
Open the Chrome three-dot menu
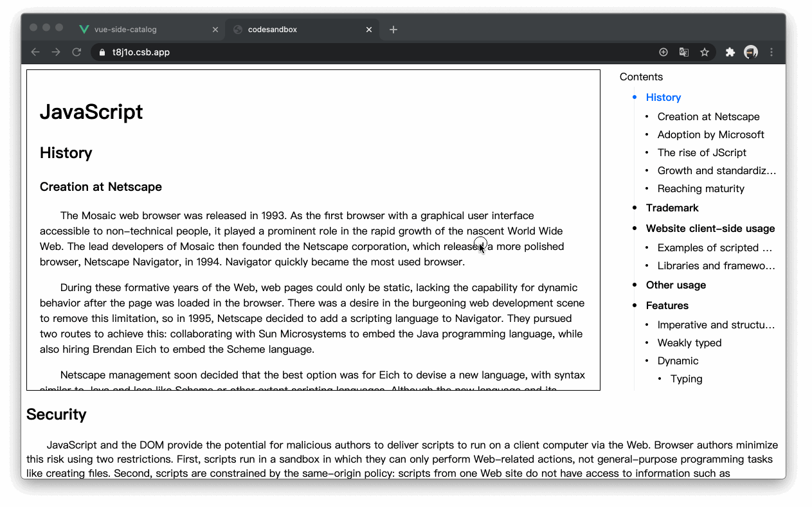(x=771, y=52)
